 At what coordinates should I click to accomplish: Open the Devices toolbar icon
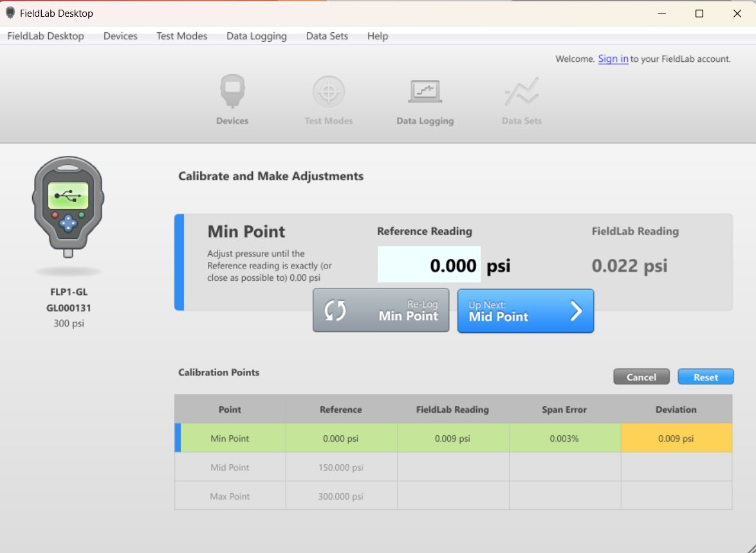[232, 91]
